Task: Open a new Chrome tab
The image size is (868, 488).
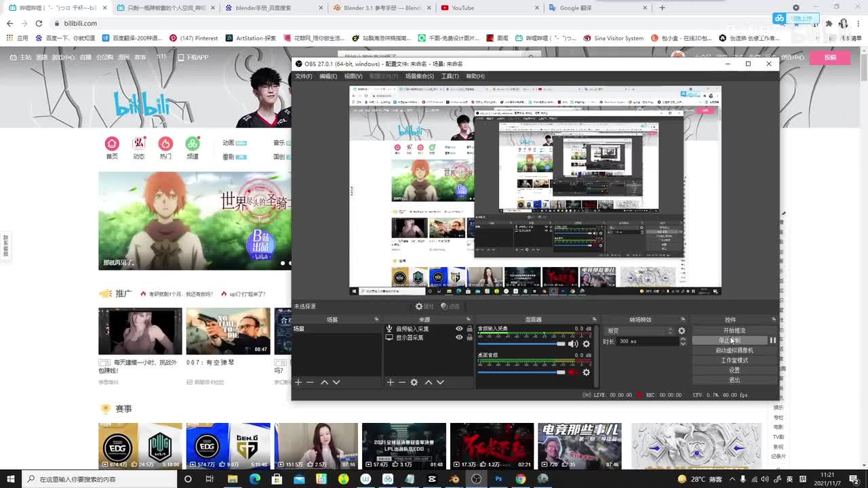Action: pos(662,8)
